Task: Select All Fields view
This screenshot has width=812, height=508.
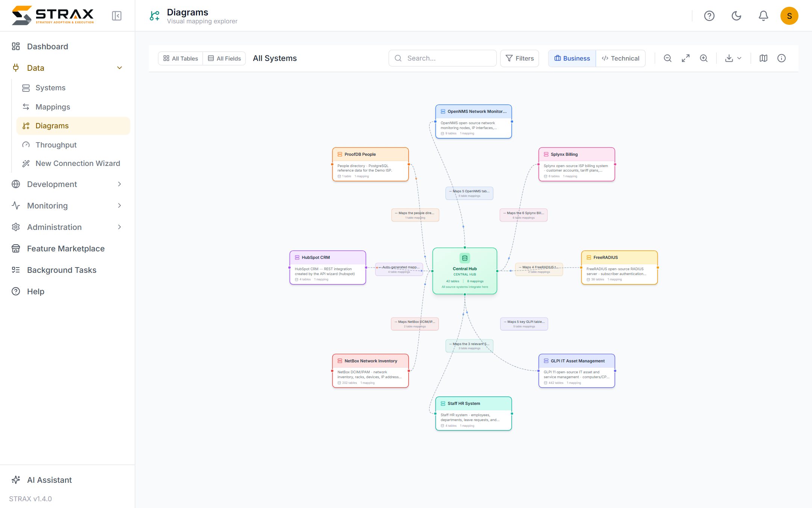Action: coord(224,58)
